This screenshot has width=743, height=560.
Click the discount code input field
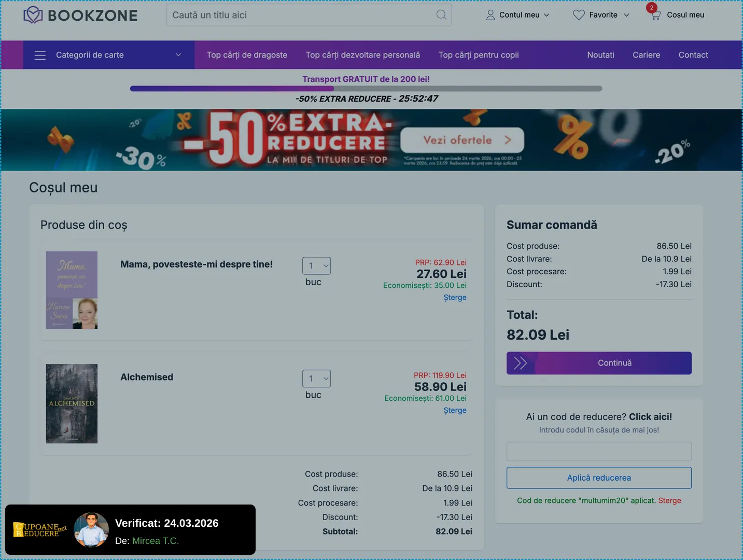(599, 452)
